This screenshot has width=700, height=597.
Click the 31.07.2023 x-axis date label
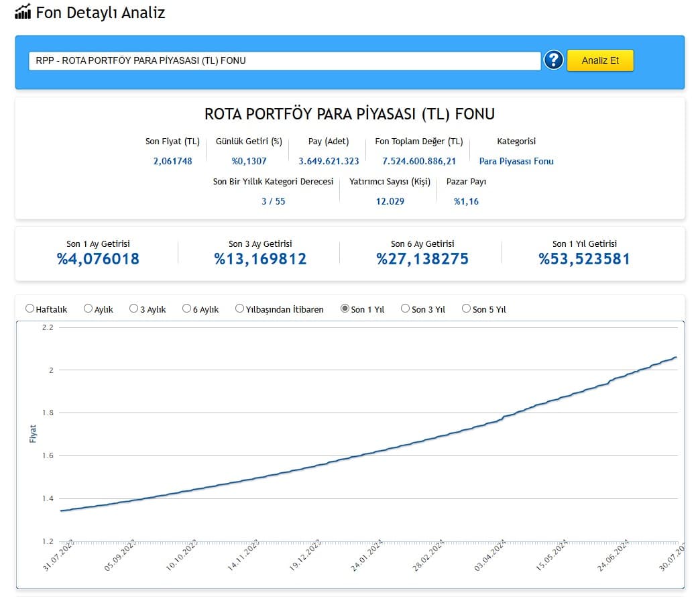[58, 555]
